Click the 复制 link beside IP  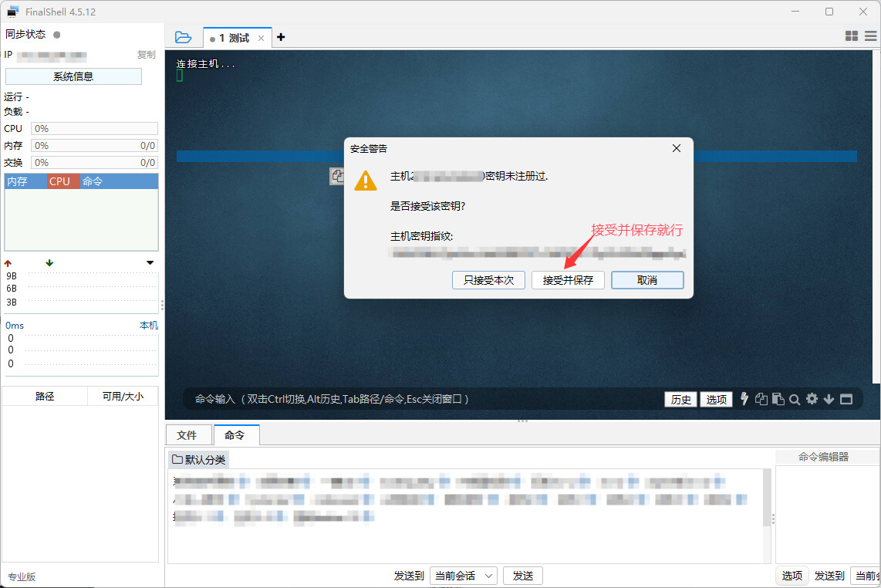pyautogui.click(x=146, y=55)
